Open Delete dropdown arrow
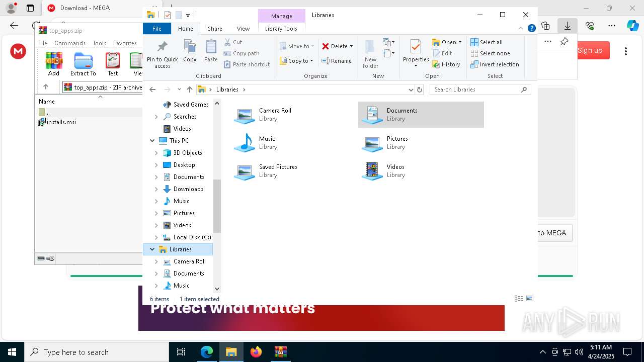This screenshot has height=362, width=644. pyautogui.click(x=351, y=46)
